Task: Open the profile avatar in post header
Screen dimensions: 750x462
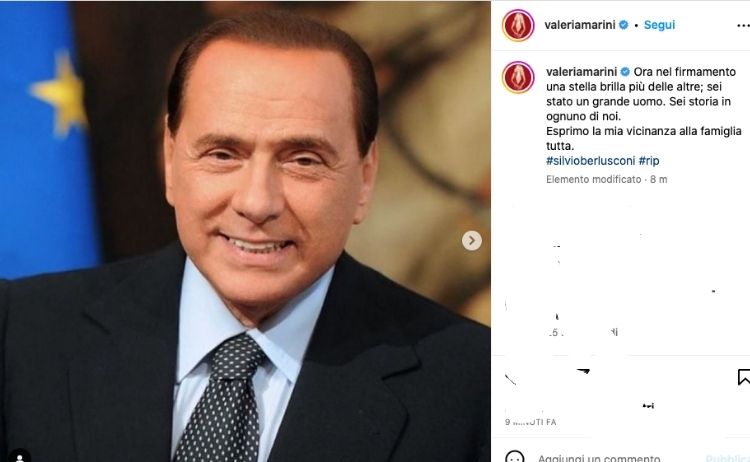Action: [518, 25]
